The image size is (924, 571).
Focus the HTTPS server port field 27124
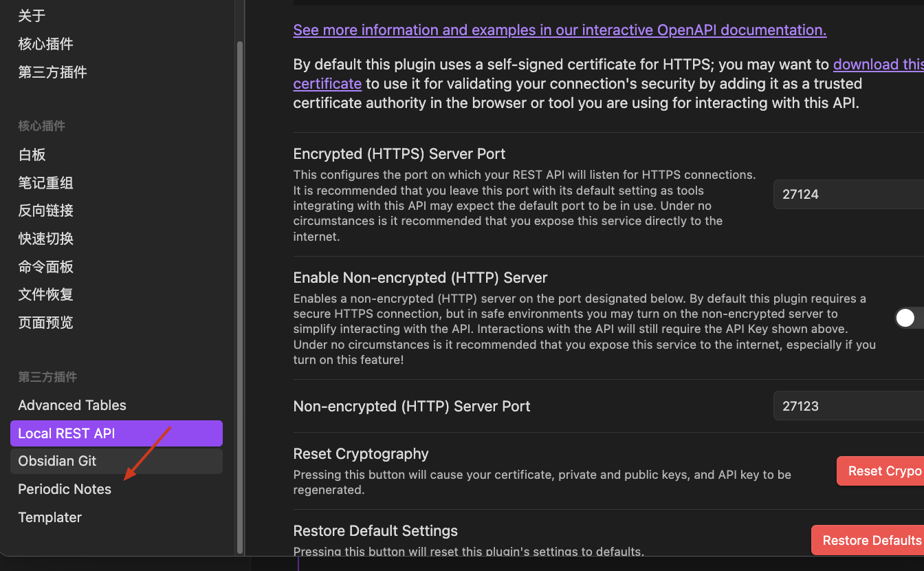[848, 194]
